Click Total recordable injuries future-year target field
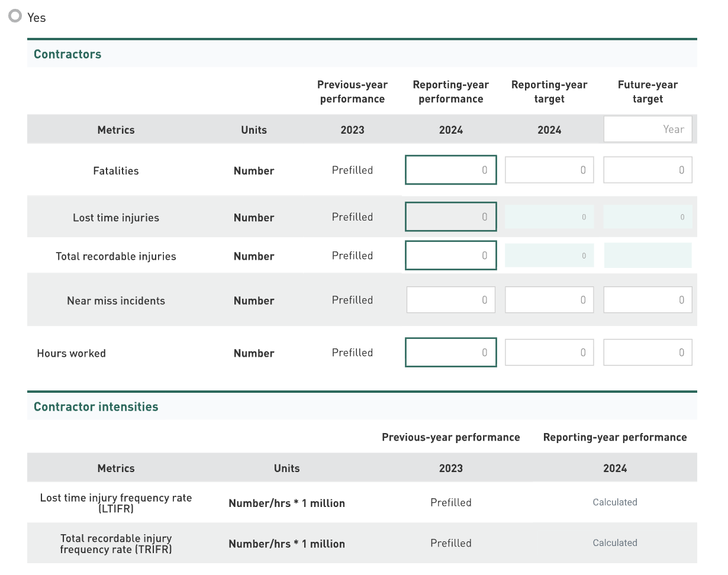Viewport: 728px width, 575px height. [648, 256]
